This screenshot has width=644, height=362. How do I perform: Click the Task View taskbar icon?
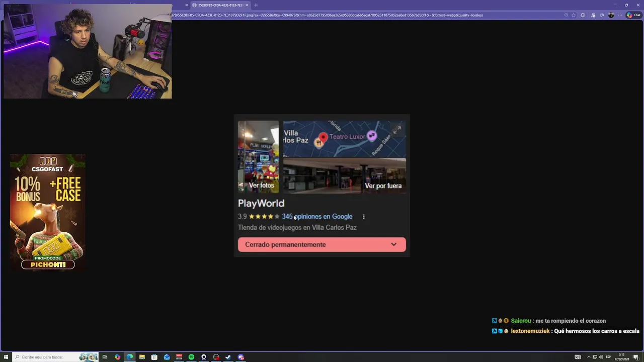pyautogui.click(x=105, y=357)
